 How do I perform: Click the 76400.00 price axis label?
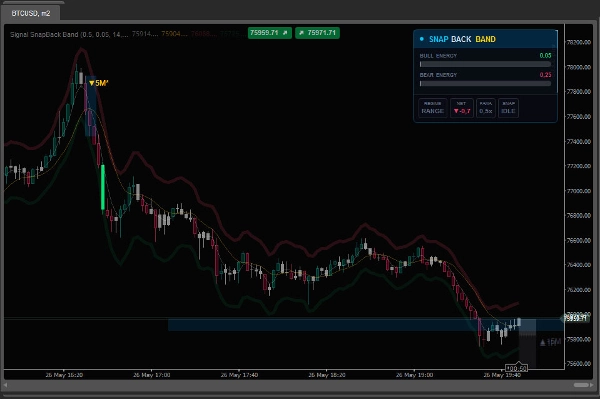(x=579, y=265)
